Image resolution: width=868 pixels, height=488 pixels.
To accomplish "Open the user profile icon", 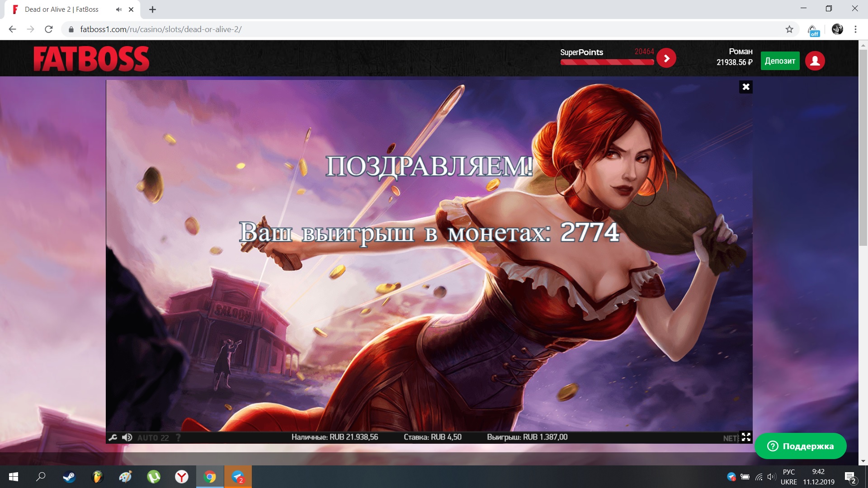I will point(815,61).
